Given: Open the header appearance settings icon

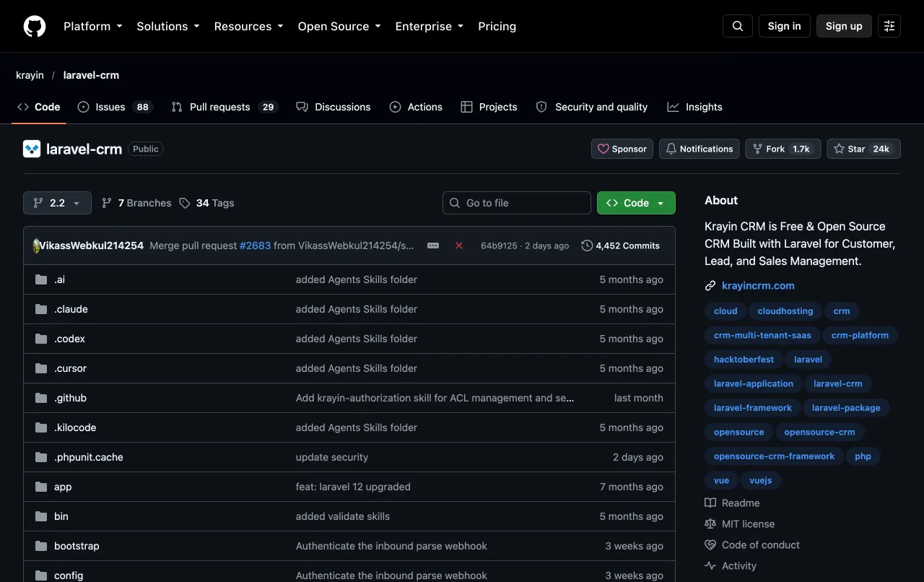Looking at the screenshot, I should tap(889, 26).
